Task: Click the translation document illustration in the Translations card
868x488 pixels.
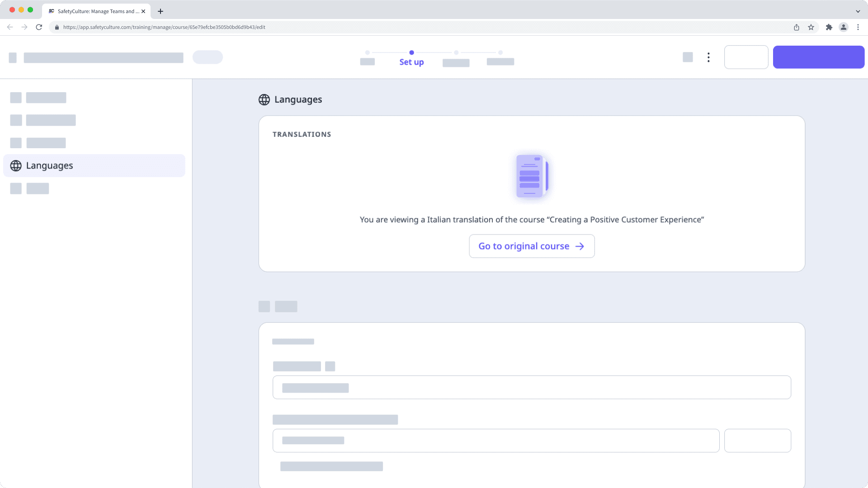Action: pos(532,176)
